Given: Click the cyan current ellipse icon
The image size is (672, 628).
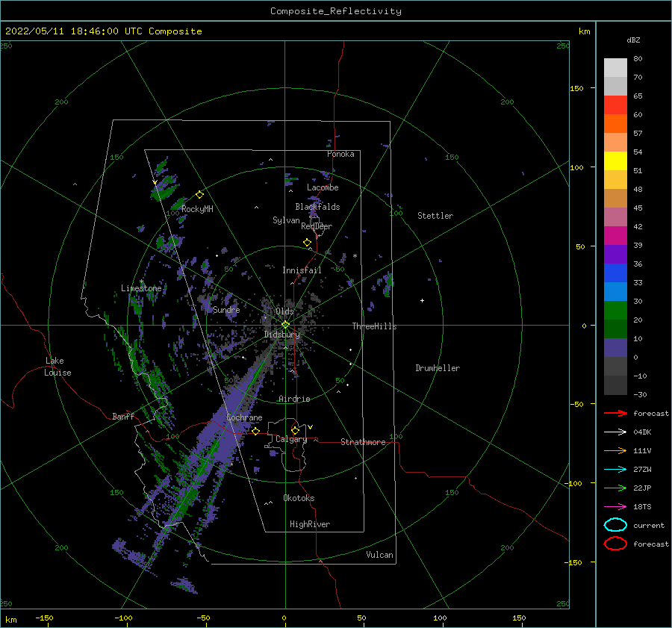Looking at the screenshot, I should tap(615, 525).
